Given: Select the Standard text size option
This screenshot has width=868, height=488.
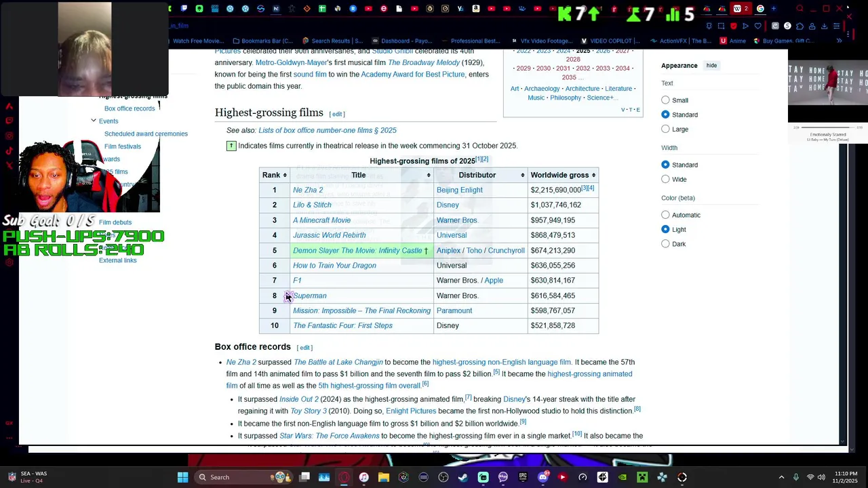Looking at the screenshot, I should (665, 115).
